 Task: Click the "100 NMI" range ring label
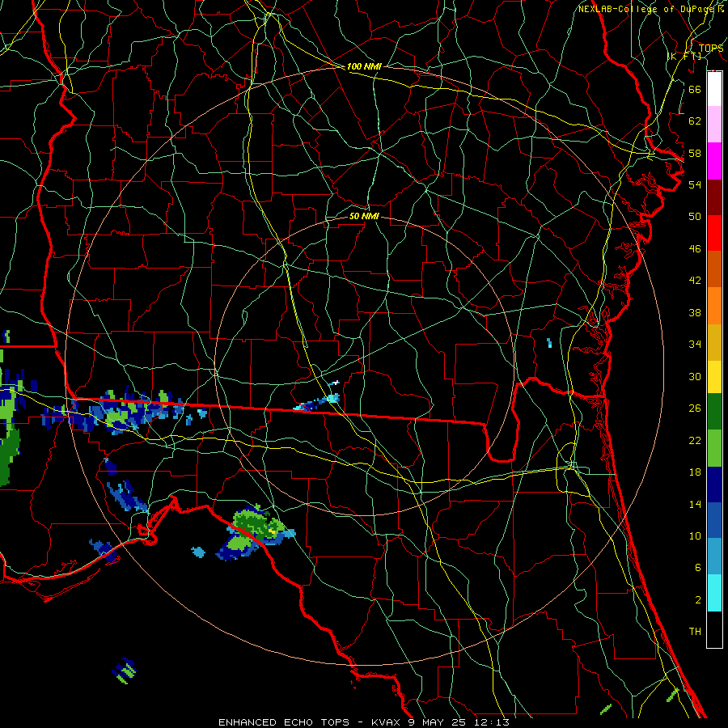click(364, 66)
